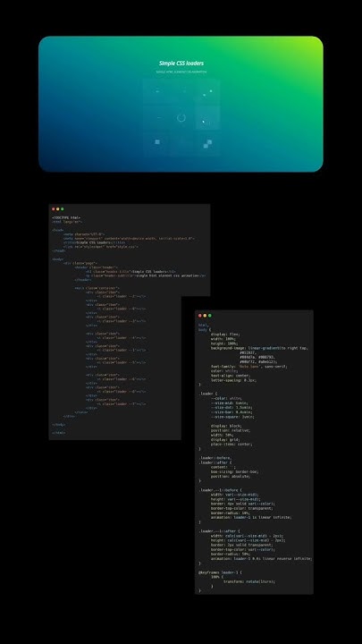Click the "text-align: center;" CSS line

(x=232, y=376)
